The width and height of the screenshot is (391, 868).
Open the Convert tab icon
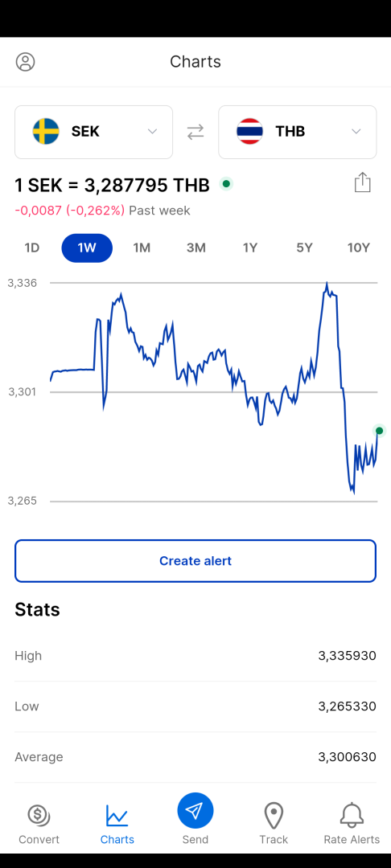click(x=39, y=815)
